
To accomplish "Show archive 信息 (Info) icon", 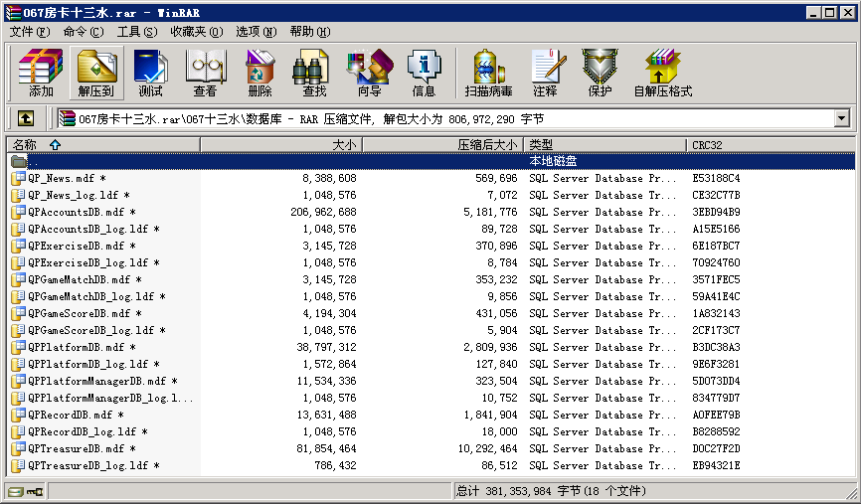I will [x=424, y=73].
